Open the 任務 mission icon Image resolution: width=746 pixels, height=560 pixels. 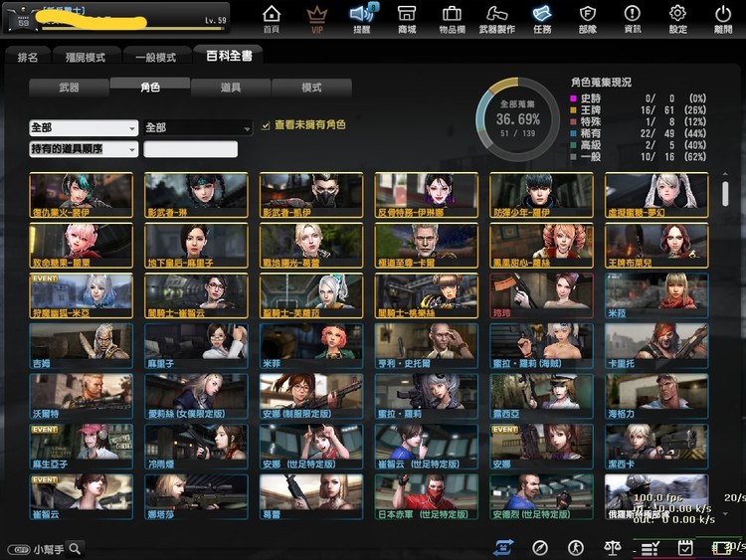[542, 19]
